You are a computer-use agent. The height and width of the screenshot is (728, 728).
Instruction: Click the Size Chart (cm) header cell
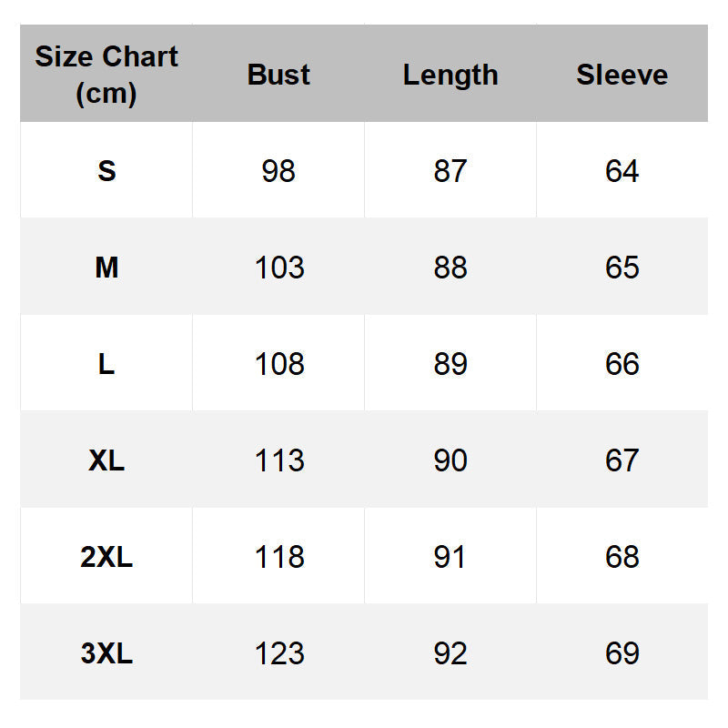pos(106,74)
